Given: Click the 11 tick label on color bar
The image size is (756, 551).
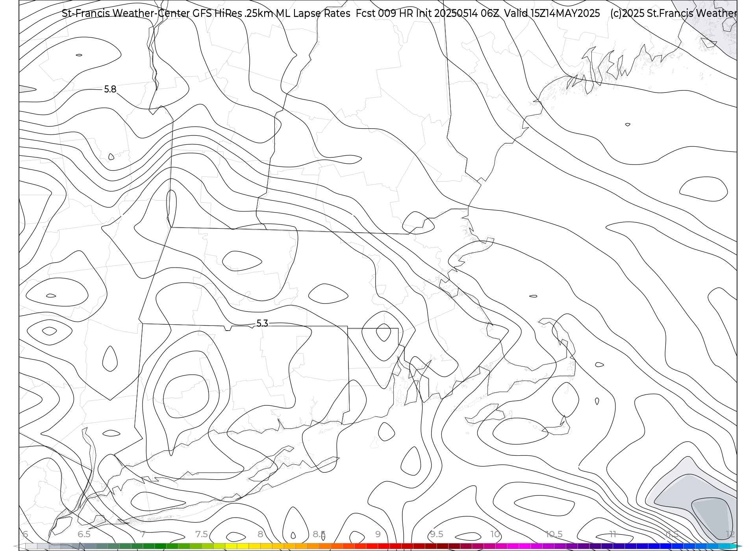Looking at the screenshot, I should point(613,534).
